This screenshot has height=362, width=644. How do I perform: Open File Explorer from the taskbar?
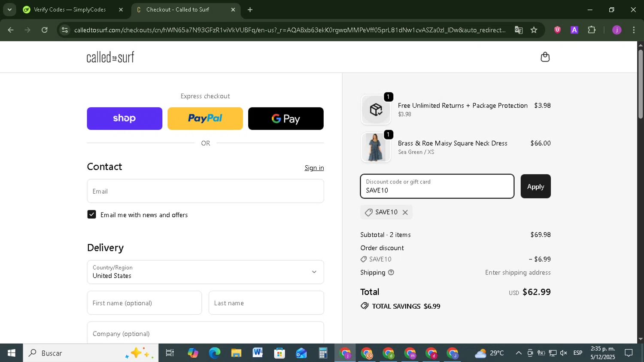click(236, 353)
